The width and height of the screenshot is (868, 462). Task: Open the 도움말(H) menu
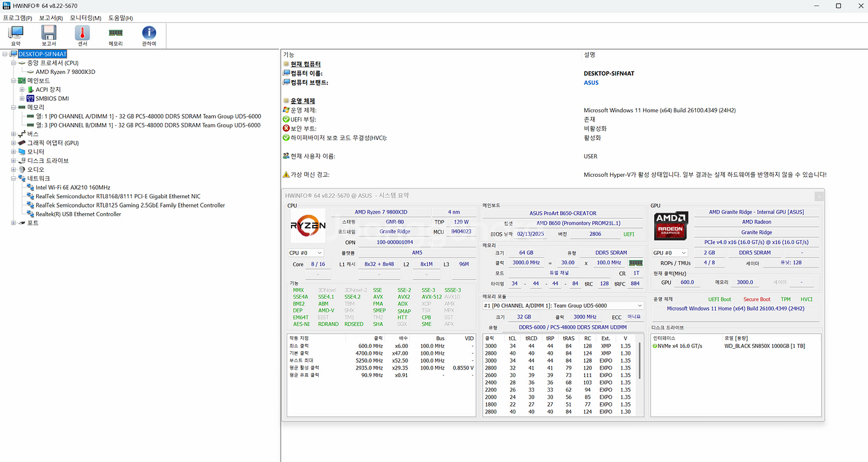click(x=120, y=18)
